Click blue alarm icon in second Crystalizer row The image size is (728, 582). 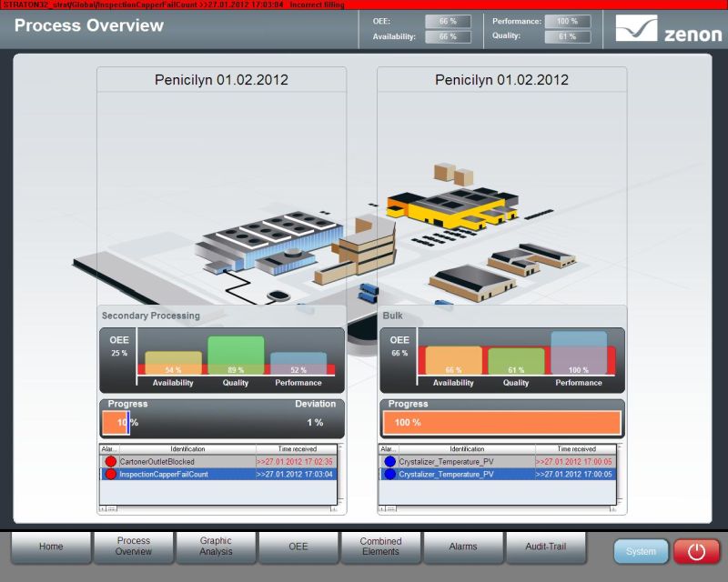pyautogui.click(x=390, y=474)
